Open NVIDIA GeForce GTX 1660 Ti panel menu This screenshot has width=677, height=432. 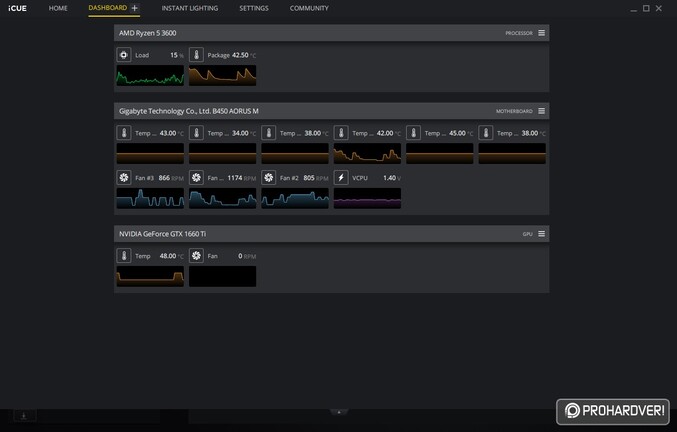[541, 234]
